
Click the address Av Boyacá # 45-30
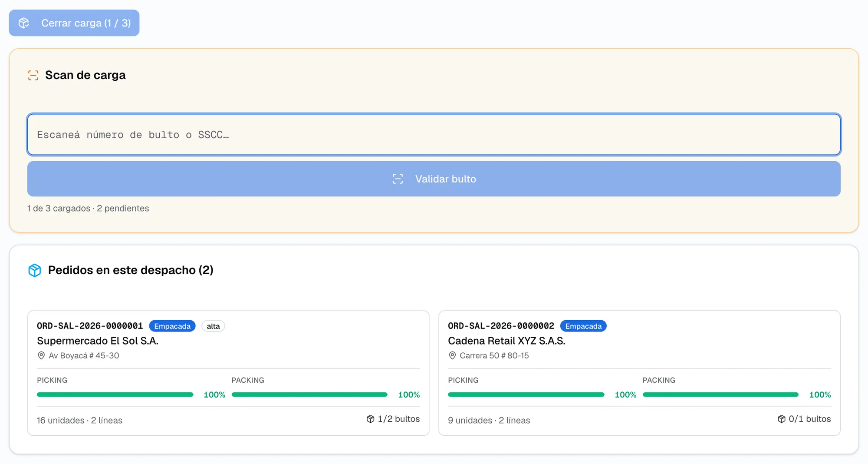pyautogui.click(x=84, y=355)
